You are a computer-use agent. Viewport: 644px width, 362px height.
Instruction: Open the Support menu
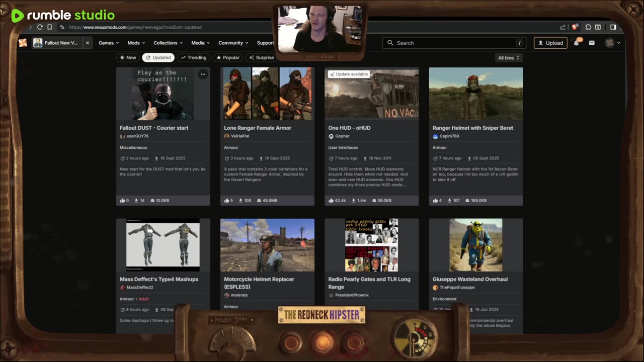pyautogui.click(x=266, y=43)
